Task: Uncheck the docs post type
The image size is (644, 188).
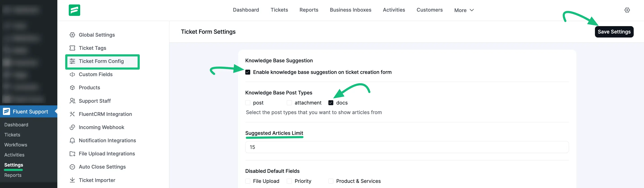Action: point(331,102)
